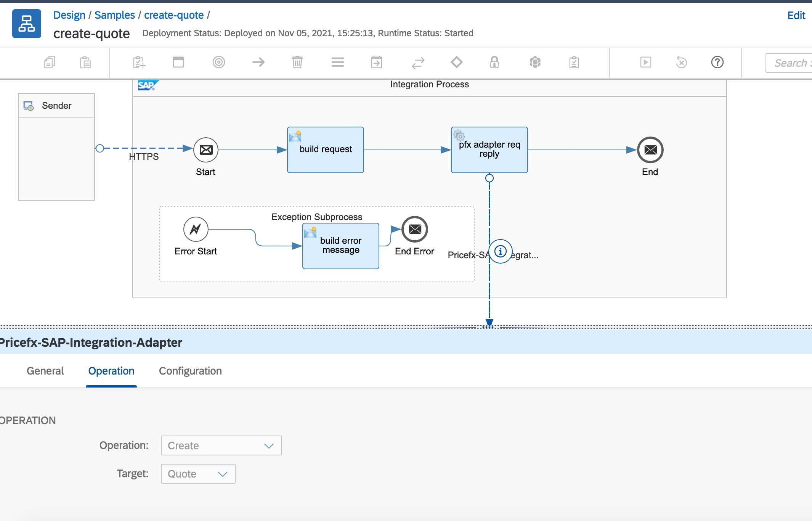Click the cube package icon in the toolbar
Screen dimensions: 812x521
click(x=535, y=62)
